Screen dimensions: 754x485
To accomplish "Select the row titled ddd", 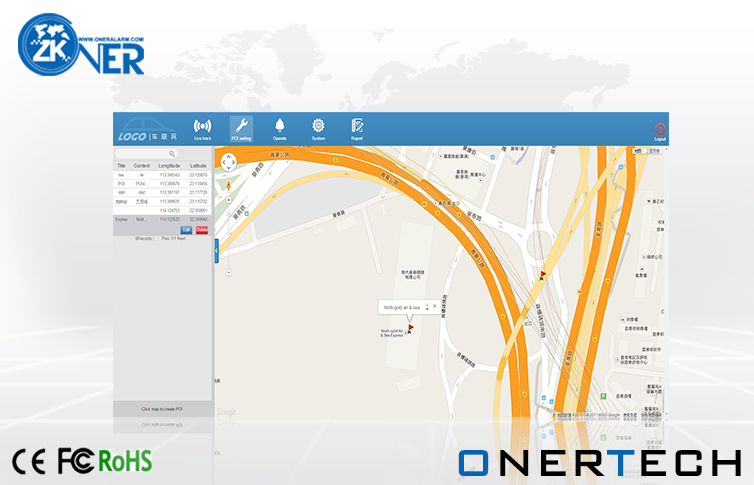I will [x=162, y=192].
